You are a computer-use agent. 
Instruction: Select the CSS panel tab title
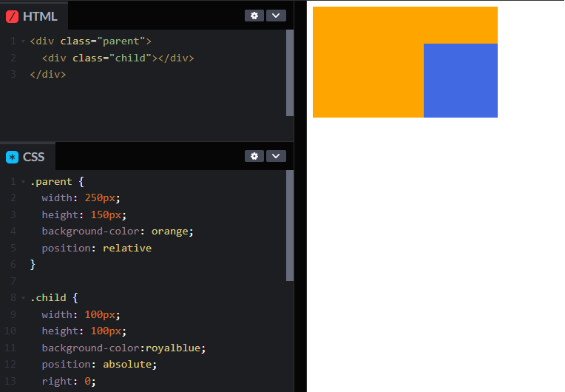(33, 157)
